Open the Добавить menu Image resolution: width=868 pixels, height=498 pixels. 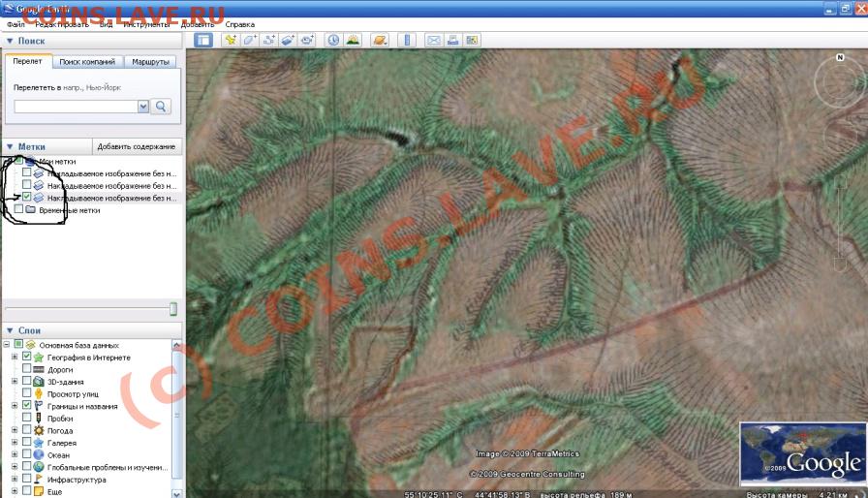point(197,24)
